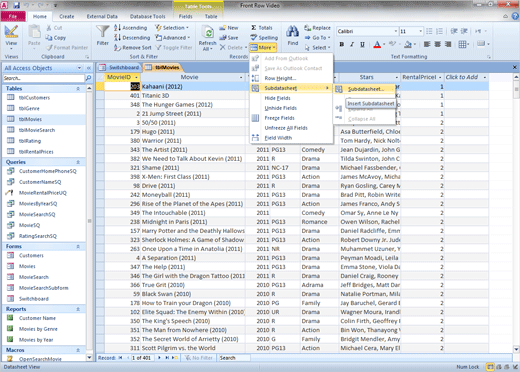Click bullets list icon
The image size is (520, 372).
[x=429, y=31]
